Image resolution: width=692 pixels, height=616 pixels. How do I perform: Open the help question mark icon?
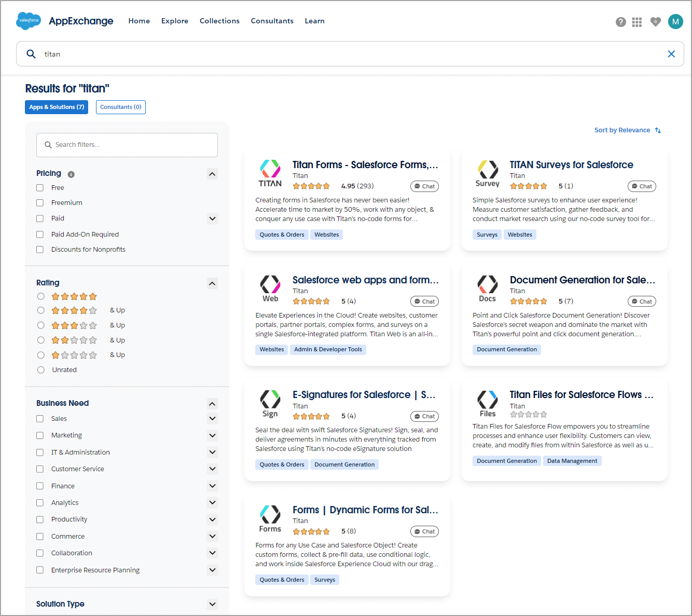(621, 22)
